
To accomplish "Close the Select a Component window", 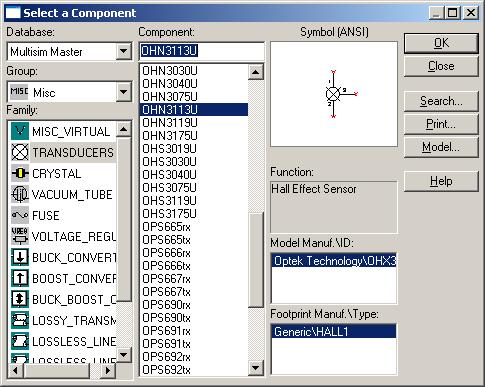I will pos(471,13).
